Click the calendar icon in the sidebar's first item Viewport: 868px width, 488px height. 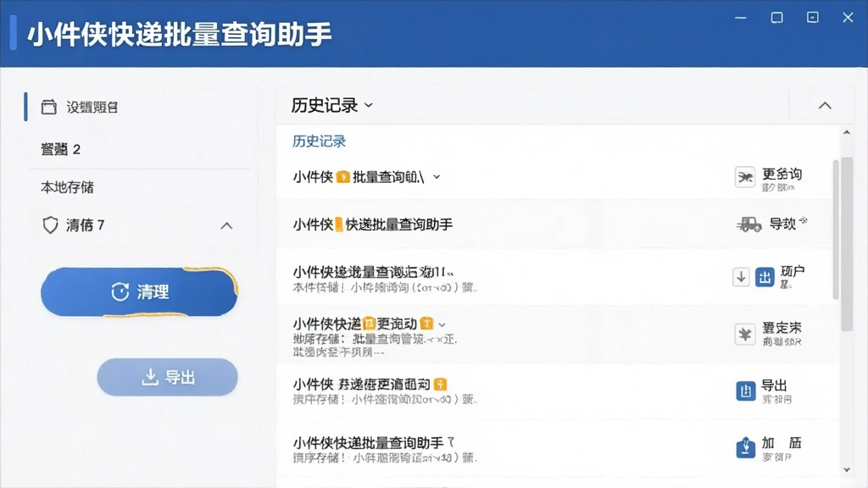tap(48, 107)
